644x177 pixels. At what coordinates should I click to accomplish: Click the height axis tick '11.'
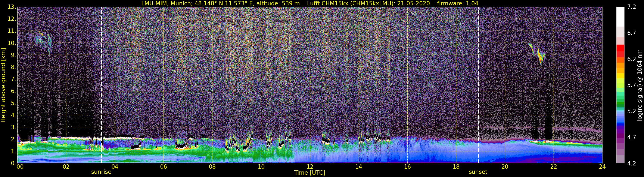pos(12,31)
